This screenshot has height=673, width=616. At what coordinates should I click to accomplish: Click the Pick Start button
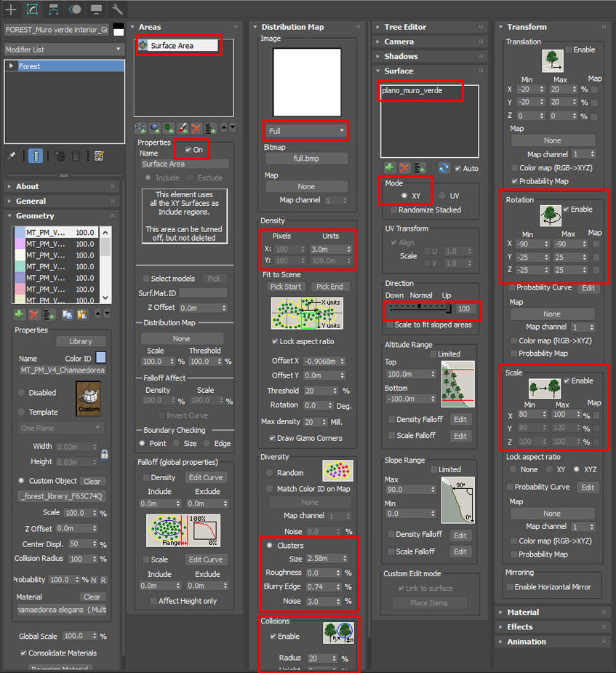[286, 287]
